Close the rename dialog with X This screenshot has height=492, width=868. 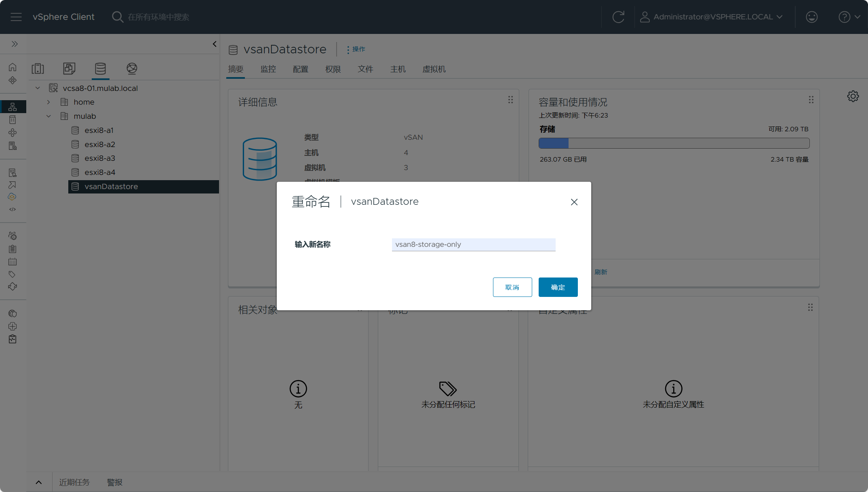pyautogui.click(x=574, y=202)
